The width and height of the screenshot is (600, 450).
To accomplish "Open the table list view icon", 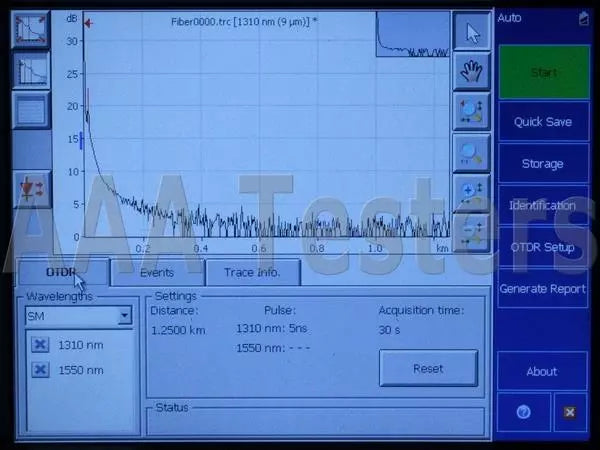I will pos(31,110).
